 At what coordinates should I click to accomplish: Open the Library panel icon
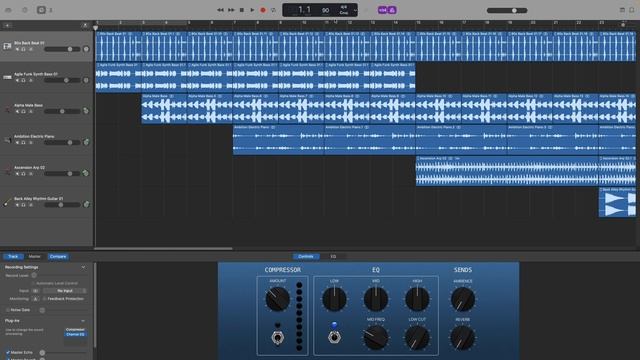(x=8, y=10)
